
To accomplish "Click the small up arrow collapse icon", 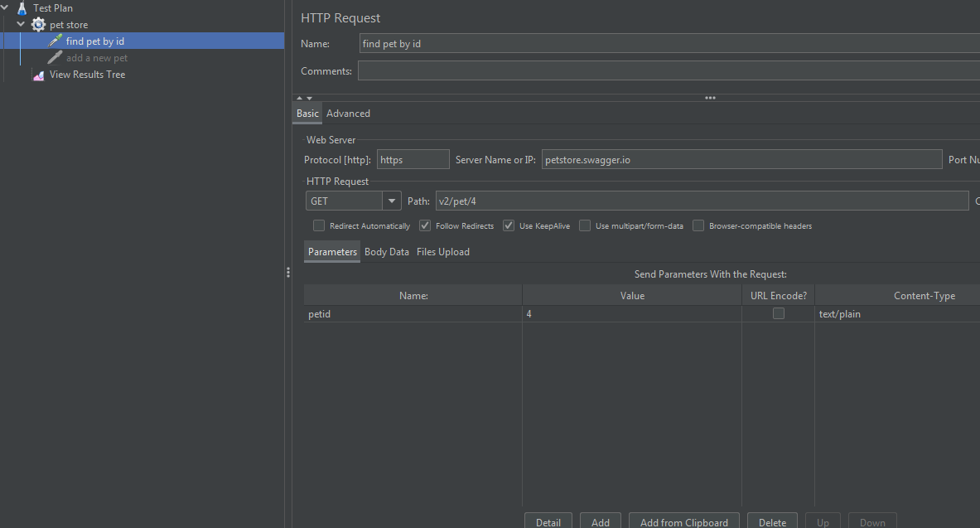I will pos(299,98).
